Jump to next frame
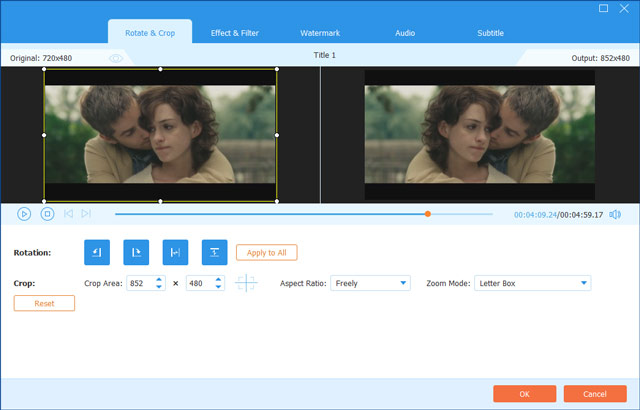 (86, 213)
